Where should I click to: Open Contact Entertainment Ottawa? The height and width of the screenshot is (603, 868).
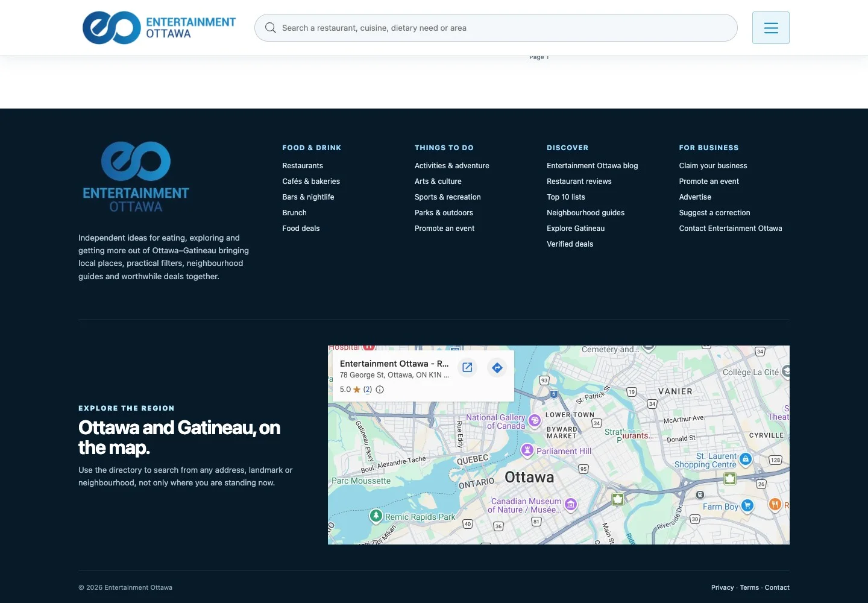(731, 229)
